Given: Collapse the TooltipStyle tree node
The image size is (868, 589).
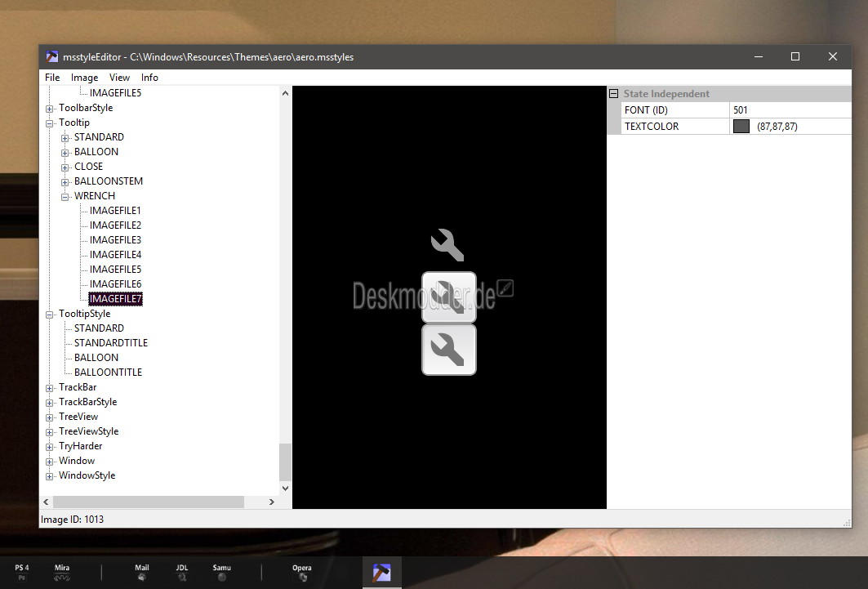Looking at the screenshot, I should pos(50,314).
